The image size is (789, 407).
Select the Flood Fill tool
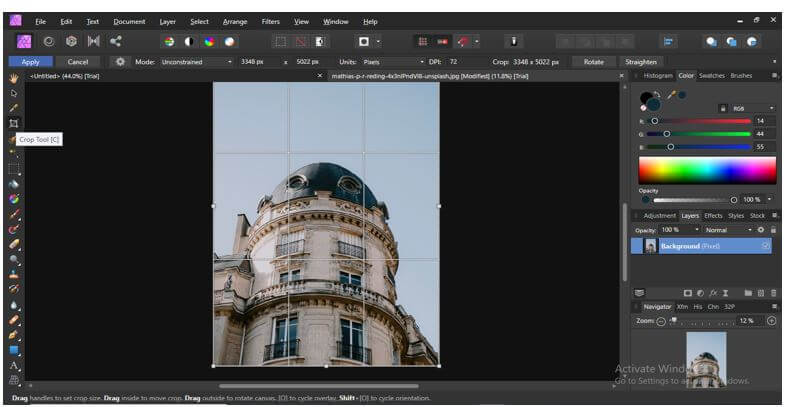[14, 184]
